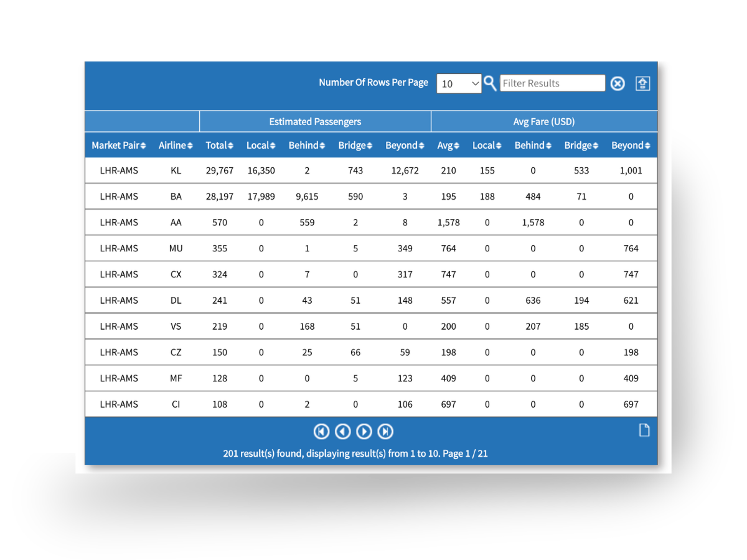Sort table by Market Pair column
747x560 pixels.
tap(118, 145)
